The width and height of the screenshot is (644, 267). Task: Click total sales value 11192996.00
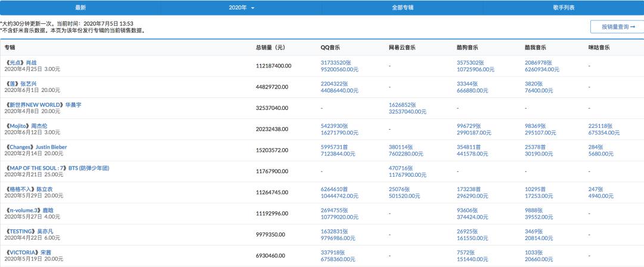[x=272, y=213]
